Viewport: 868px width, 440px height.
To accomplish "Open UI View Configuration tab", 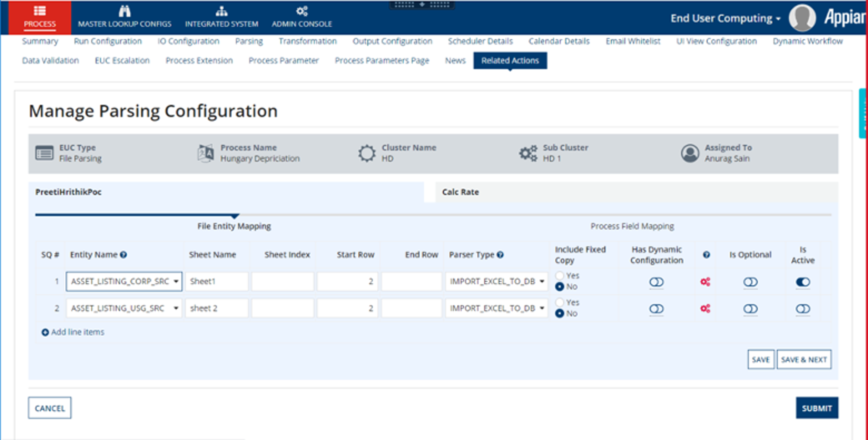I will (716, 41).
